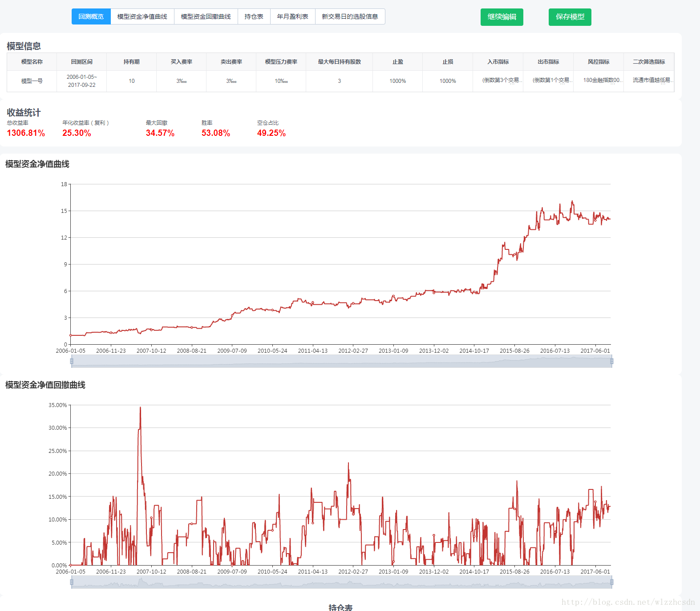Go to the 持仓表 tab
The height and width of the screenshot is (611, 700).
254,16
